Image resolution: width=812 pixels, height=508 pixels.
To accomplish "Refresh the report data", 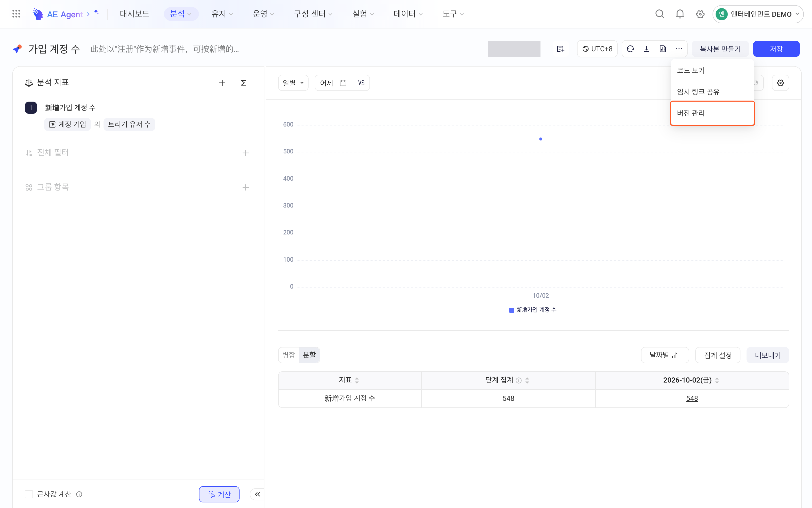I will pos(630,49).
